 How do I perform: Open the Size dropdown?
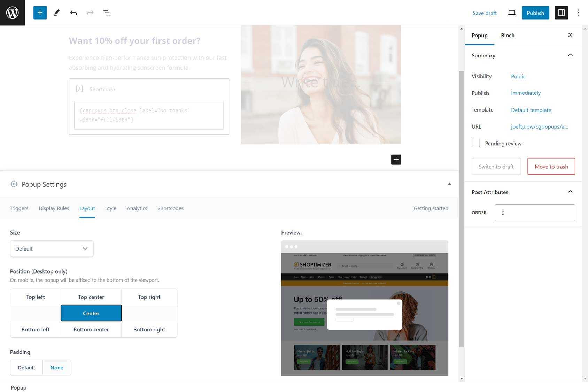(52, 249)
